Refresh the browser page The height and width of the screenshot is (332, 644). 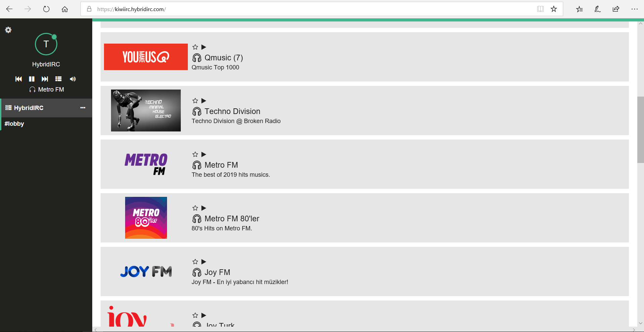pos(46,9)
